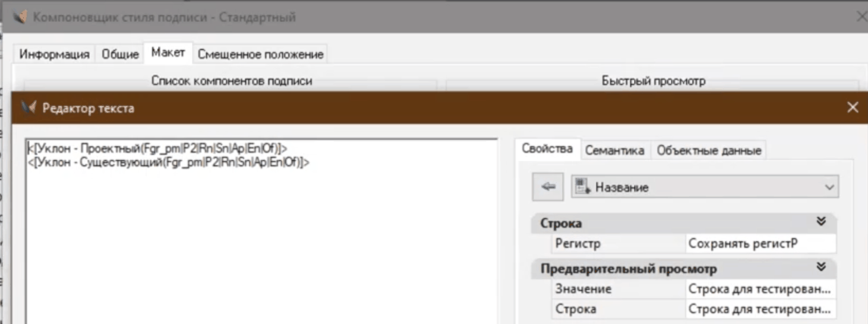This screenshot has height=324, width=868.
Task: Collapse the Предварительный просмотр section
Action: click(821, 268)
